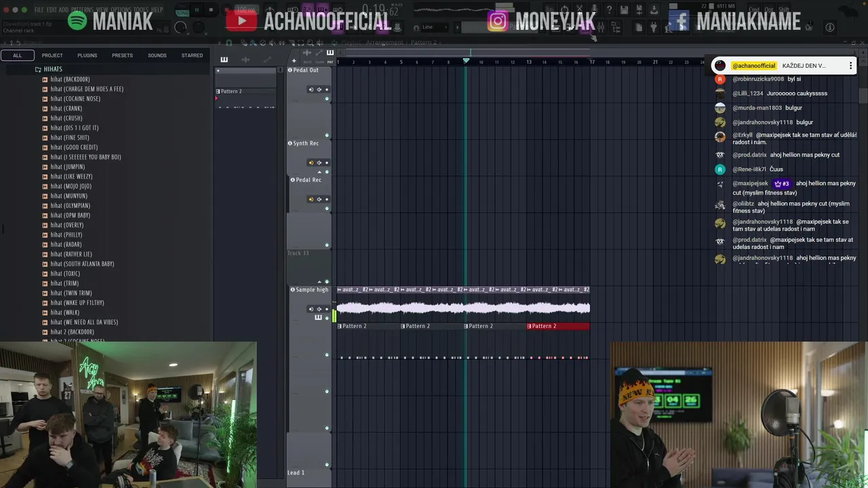868x488 pixels.
Task: Open the PATTERNS menu
Action: click(x=82, y=9)
